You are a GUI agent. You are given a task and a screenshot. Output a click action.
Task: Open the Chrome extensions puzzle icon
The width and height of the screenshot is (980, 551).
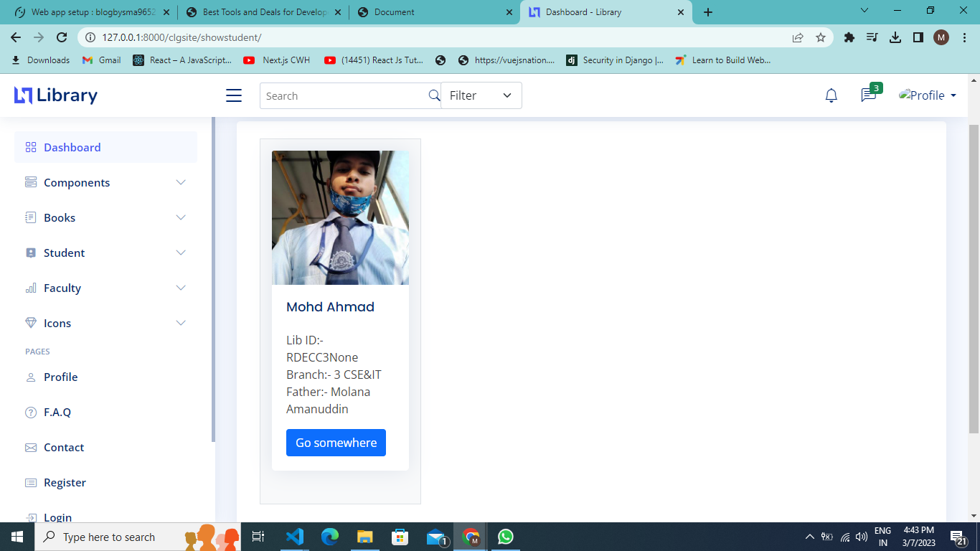click(x=849, y=37)
